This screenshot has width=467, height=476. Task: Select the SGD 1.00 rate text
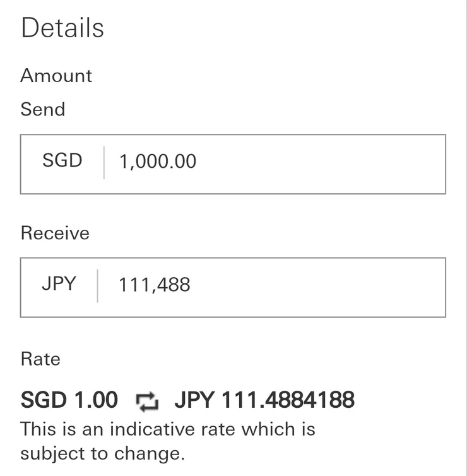[x=69, y=400]
